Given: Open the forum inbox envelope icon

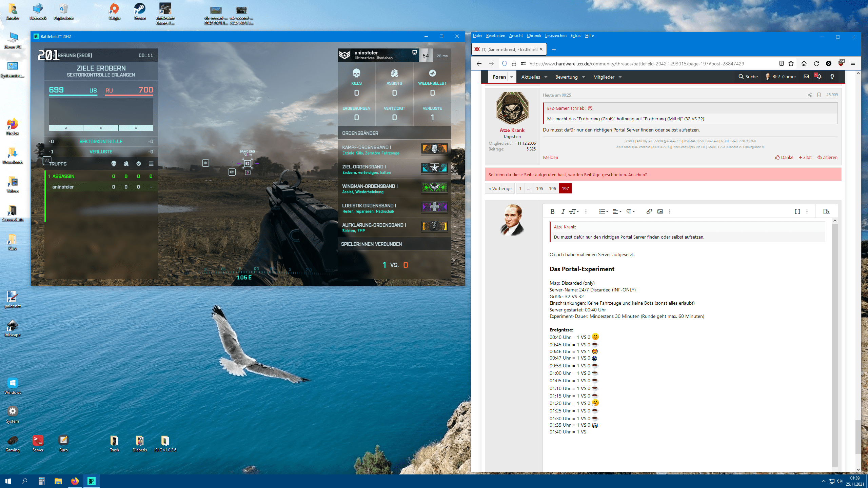Looking at the screenshot, I should tap(806, 77).
